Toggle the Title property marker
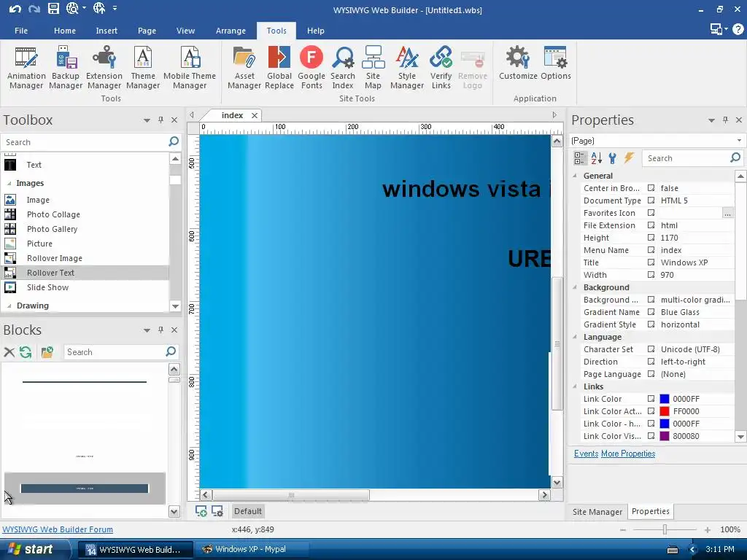 tap(651, 262)
